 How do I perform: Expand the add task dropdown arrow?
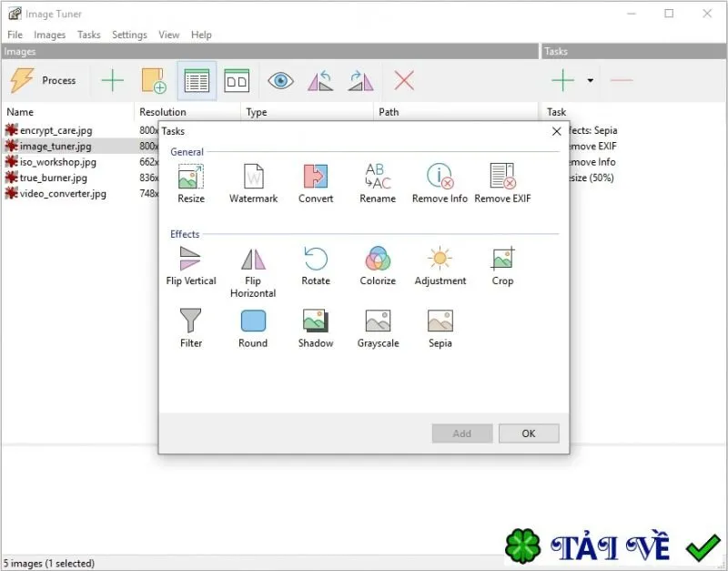coord(590,80)
